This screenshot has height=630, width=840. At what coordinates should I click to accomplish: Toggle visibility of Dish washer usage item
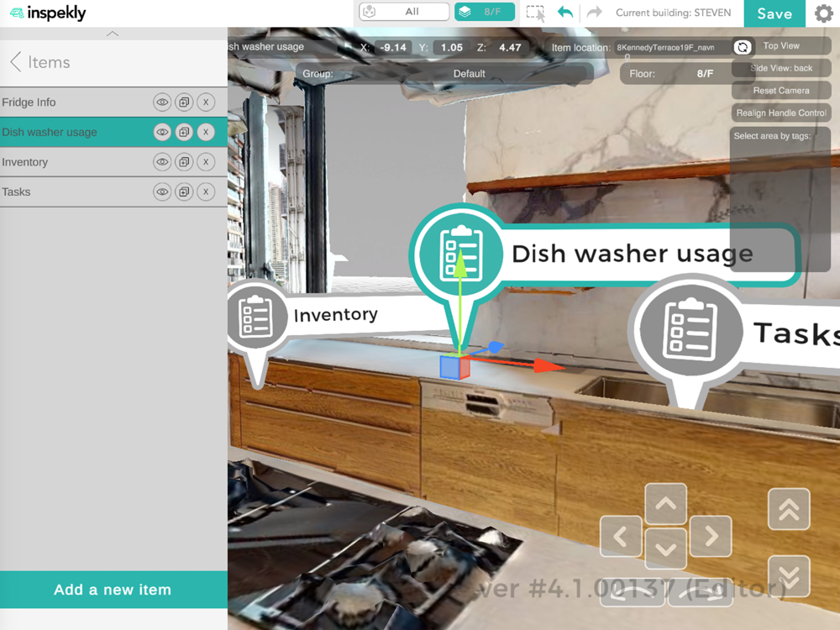(162, 133)
